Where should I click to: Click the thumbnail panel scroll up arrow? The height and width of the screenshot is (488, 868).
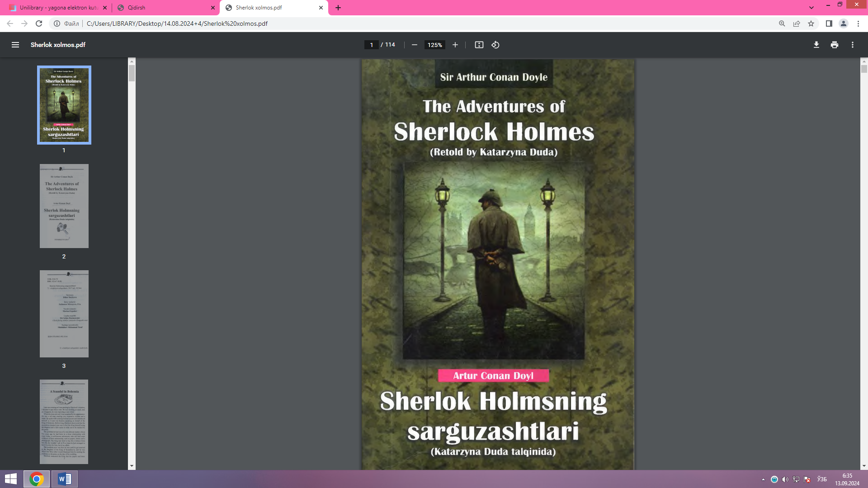[132, 61]
